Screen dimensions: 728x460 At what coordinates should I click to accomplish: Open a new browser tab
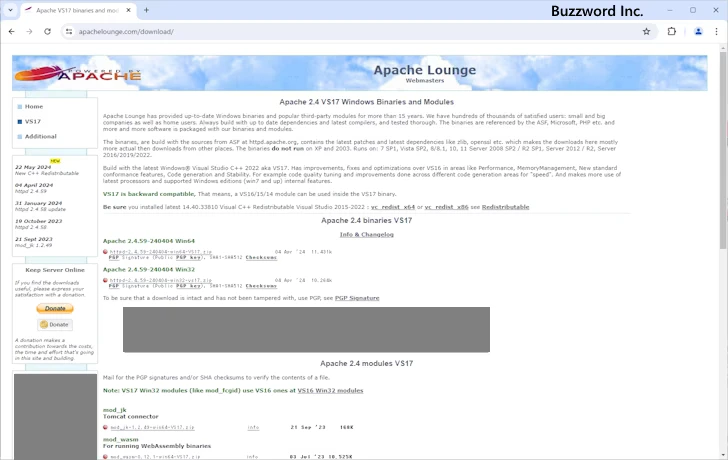tap(146, 10)
